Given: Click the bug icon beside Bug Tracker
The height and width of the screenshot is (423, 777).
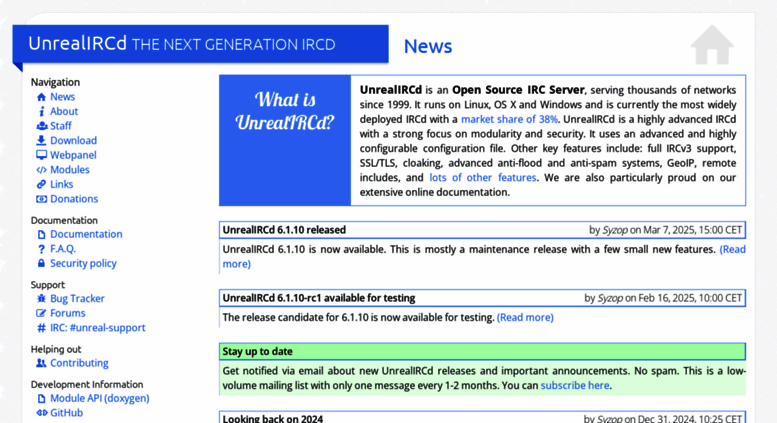Looking at the screenshot, I should point(41,298).
